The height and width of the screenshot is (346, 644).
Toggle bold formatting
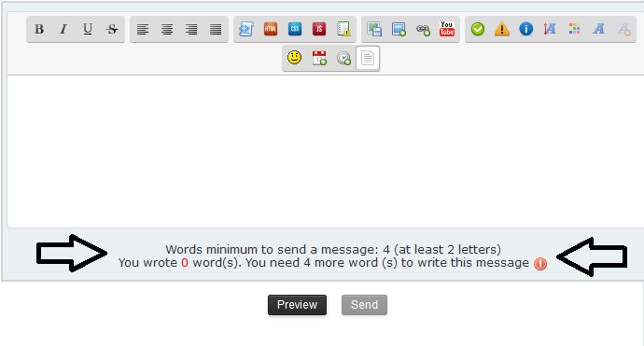pyautogui.click(x=39, y=29)
